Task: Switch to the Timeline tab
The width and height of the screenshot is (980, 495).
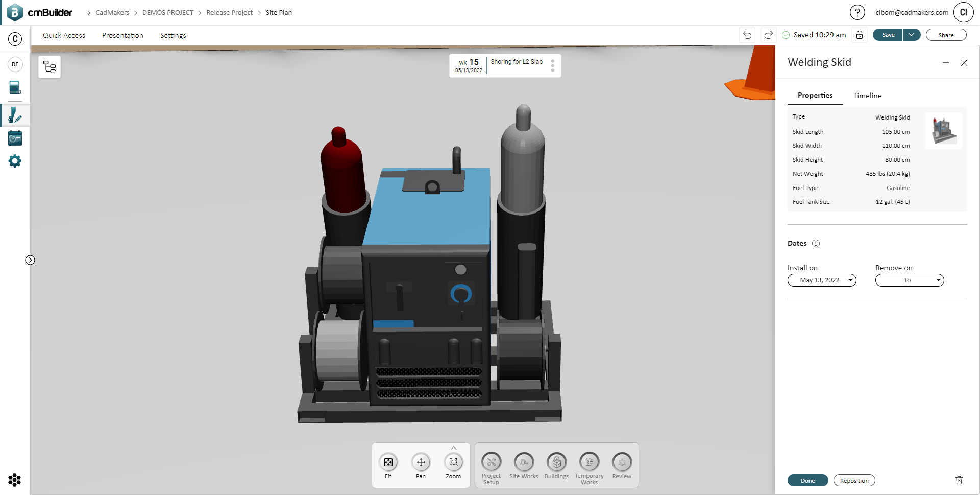Action: pos(867,96)
